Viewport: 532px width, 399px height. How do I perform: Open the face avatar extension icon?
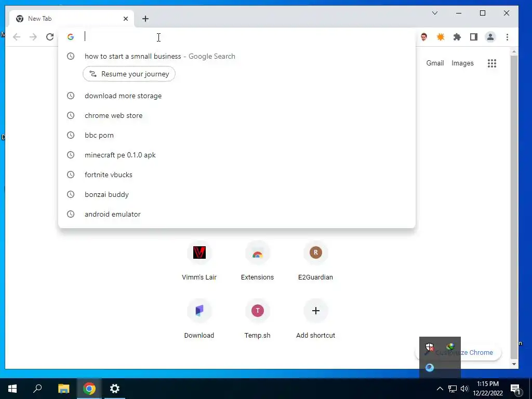click(x=424, y=37)
